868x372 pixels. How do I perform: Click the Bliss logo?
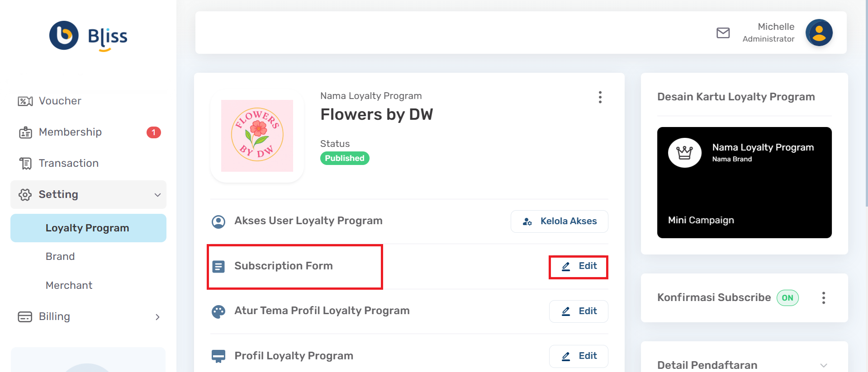pos(88,36)
